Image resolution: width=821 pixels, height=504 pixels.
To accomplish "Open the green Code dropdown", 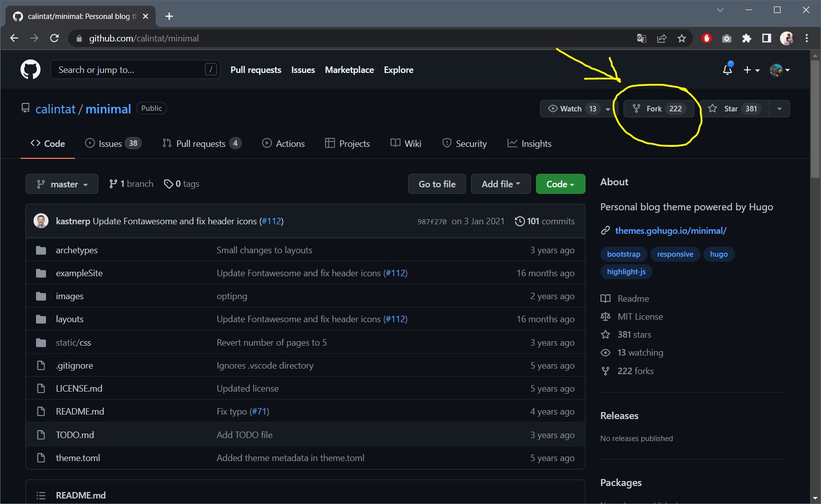I will [x=560, y=184].
